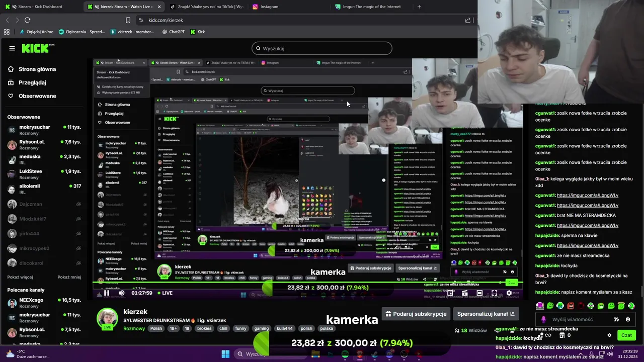Click the purple microphone in chat input
Screen dimensions: 644x362
[543, 319]
